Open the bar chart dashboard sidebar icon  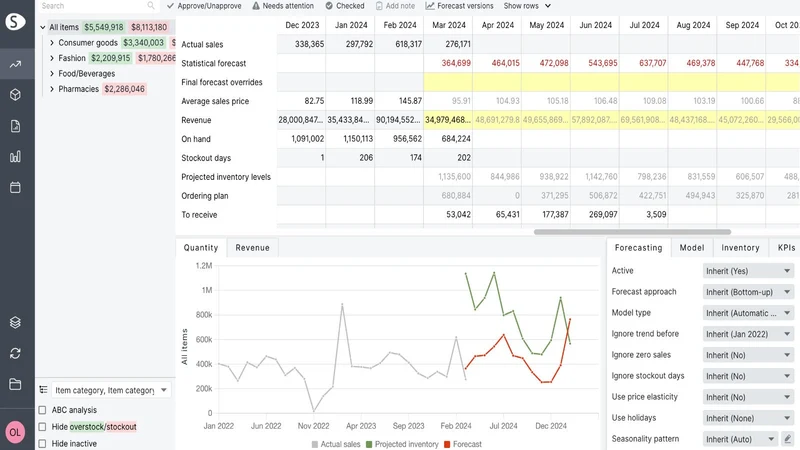[15, 157]
